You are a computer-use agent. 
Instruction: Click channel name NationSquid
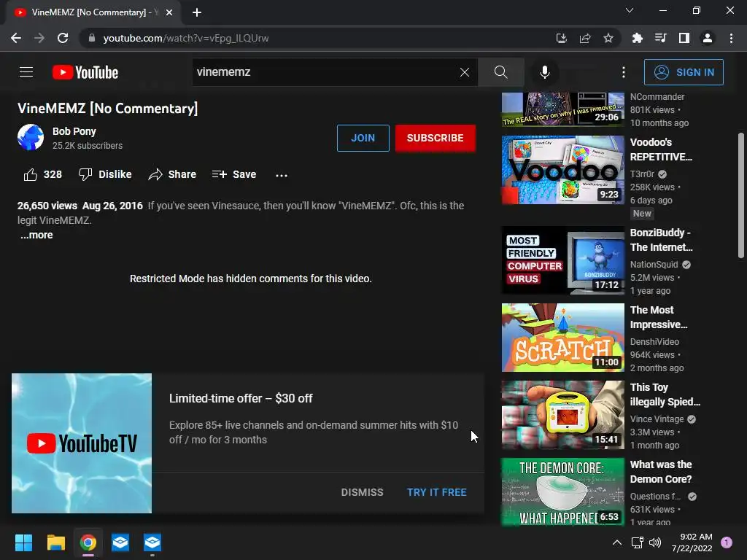click(x=654, y=265)
